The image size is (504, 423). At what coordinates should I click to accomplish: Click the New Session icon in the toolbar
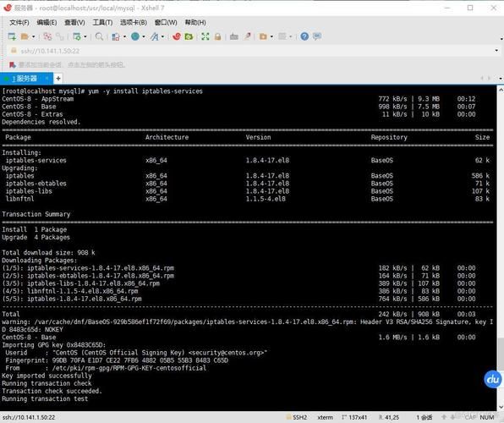(x=12, y=36)
